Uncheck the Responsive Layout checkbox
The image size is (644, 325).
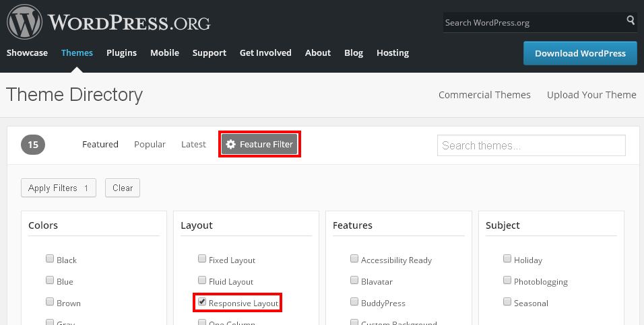[x=202, y=301]
